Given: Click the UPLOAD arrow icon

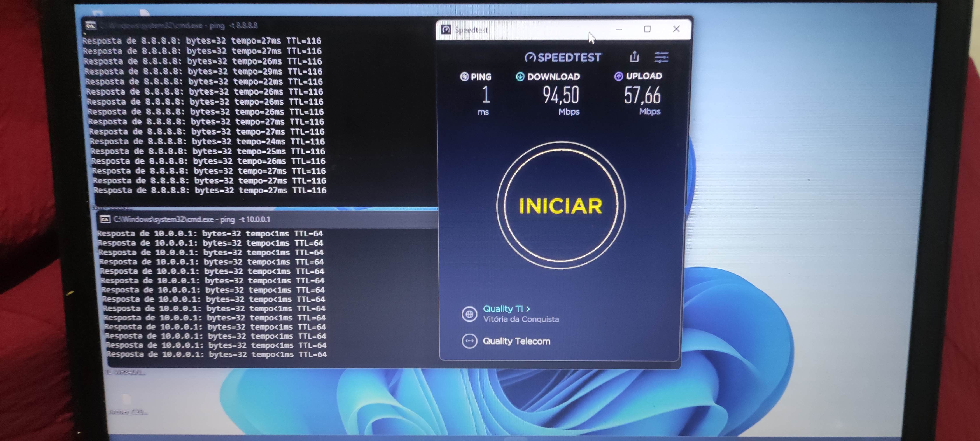Looking at the screenshot, I should tap(618, 76).
